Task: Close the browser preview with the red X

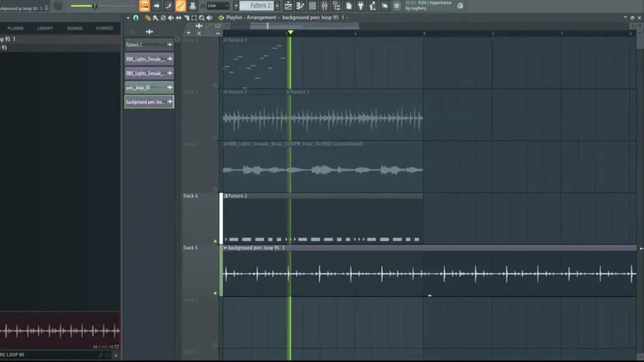Action: (x=116, y=355)
